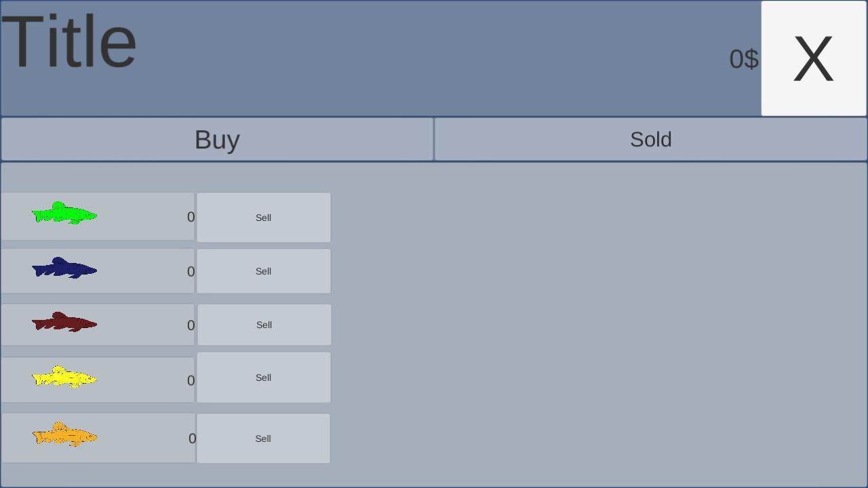
Task: Switch to the Buy tab
Action: pyautogui.click(x=217, y=139)
